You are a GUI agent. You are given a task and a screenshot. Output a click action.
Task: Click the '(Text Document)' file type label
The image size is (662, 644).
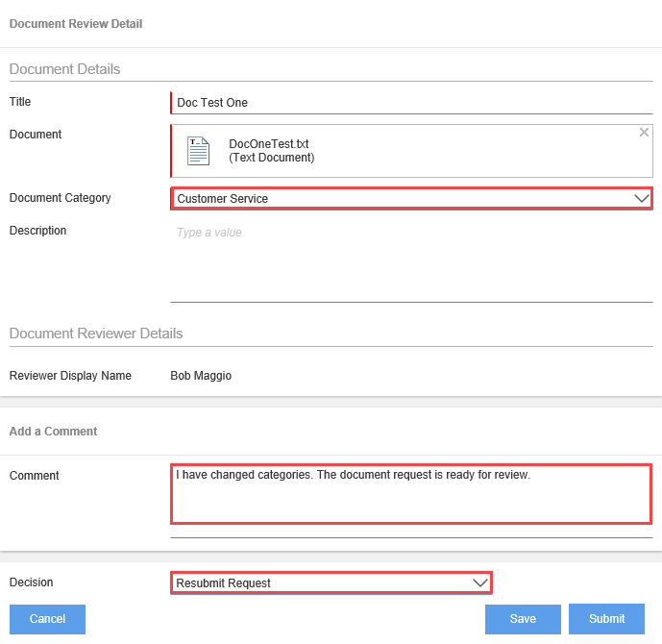click(x=272, y=158)
